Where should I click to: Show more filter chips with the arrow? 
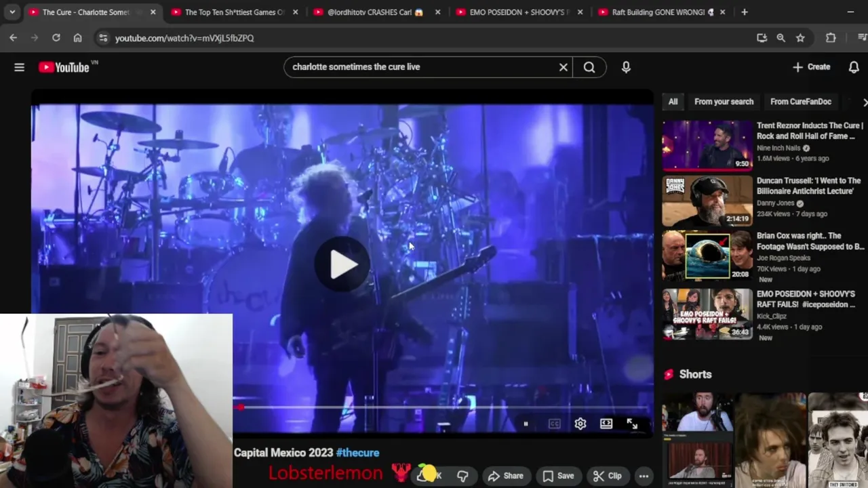tap(864, 102)
